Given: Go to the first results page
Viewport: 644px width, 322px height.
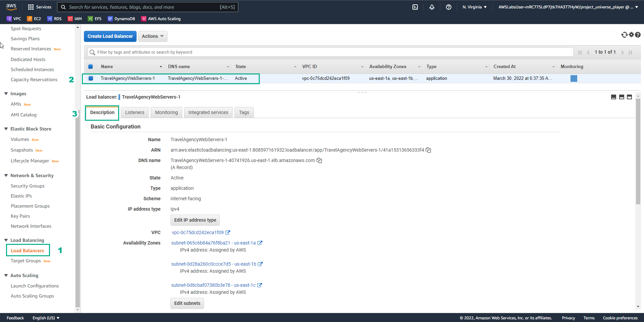Looking at the screenshot, I should (x=580, y=52).
